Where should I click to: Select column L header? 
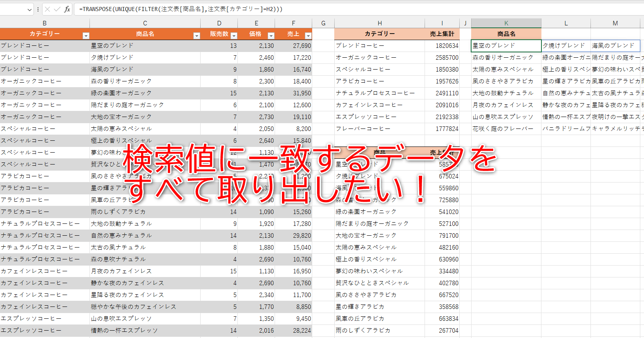[566, 23]
